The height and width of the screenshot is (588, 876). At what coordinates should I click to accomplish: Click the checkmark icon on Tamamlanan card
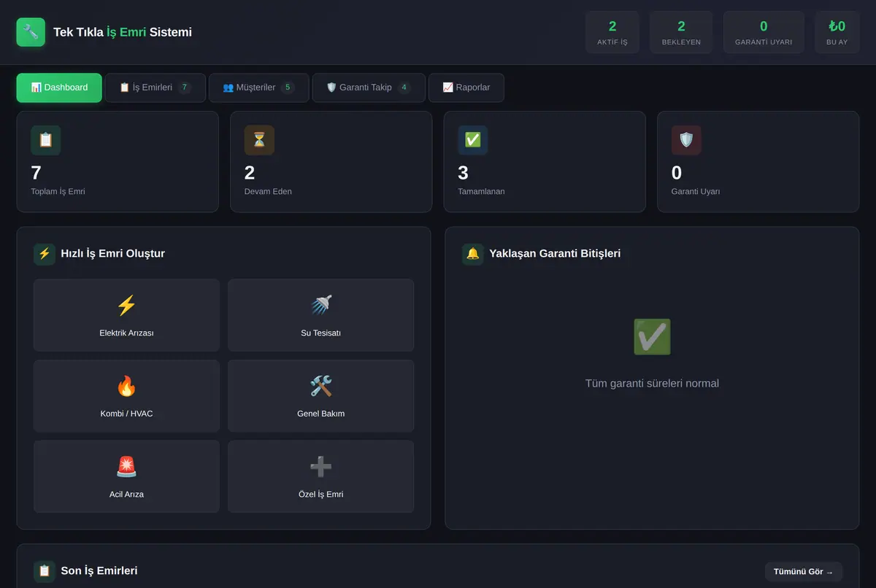coord(473,140)
